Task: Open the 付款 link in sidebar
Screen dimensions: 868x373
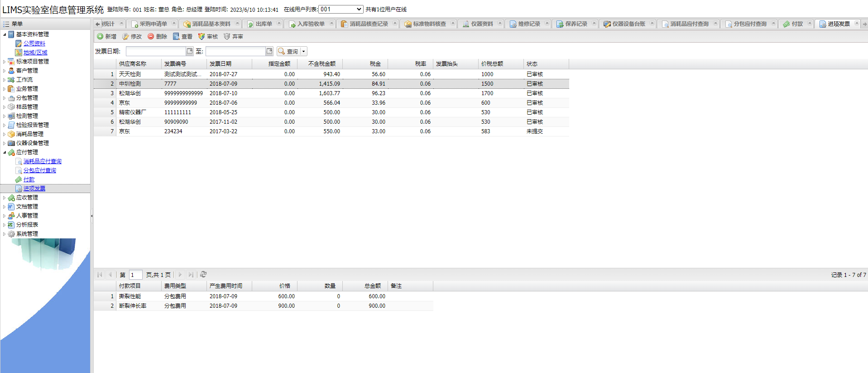Action: (29, 179)
